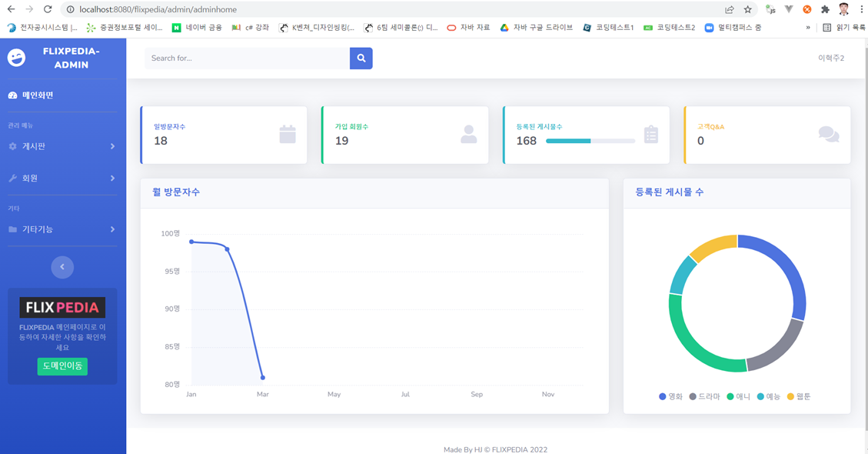The image size is (868, 454).
Task: Click the 월 방문자수 chart heading
Action: 176,192
